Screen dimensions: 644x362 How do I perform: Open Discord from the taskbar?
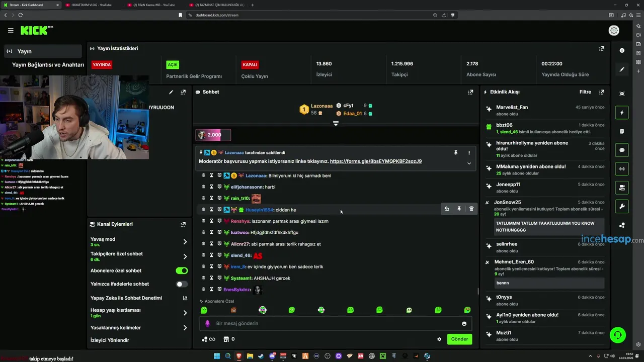click(x=272, y=356)
